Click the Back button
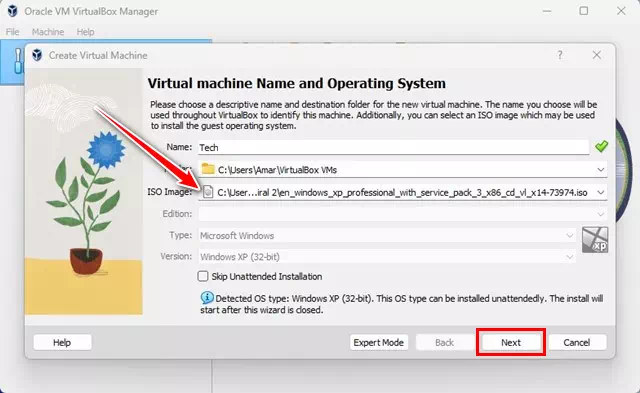 444,342
